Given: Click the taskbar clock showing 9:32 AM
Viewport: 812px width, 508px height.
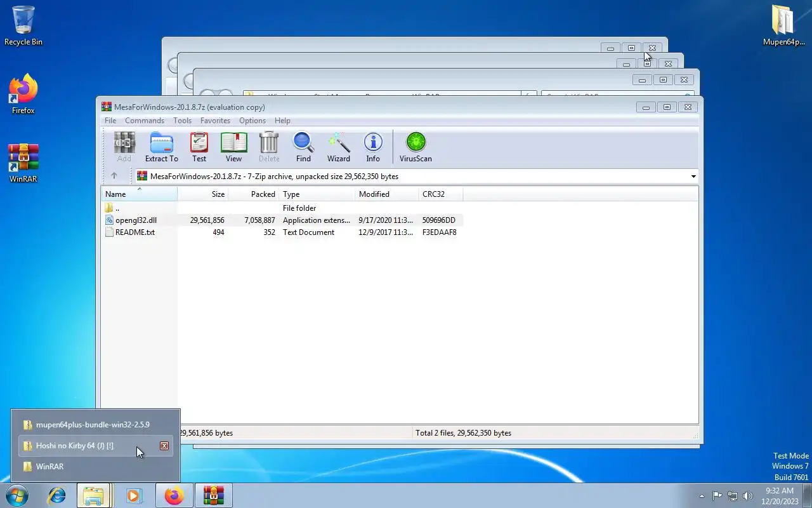Looking at the screenshot, I should (x=780, y=496).
